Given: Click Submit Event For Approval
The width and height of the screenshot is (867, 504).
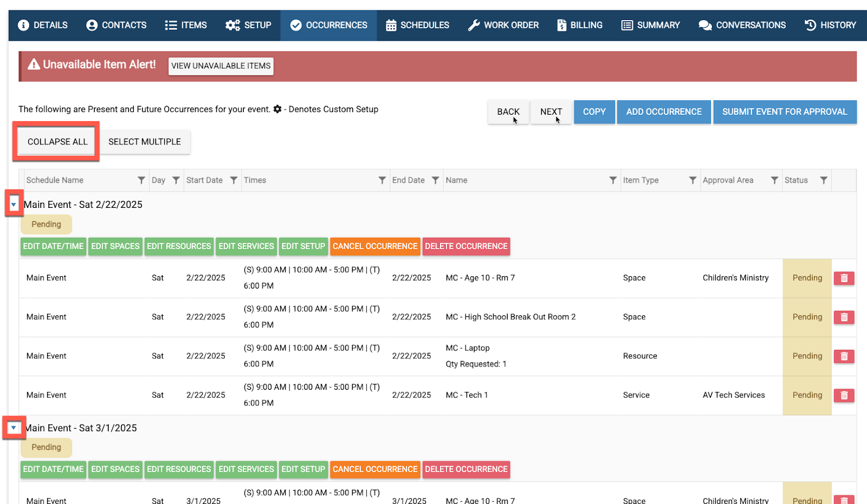Looking at the screenshot, I should (x=784, y=112).
